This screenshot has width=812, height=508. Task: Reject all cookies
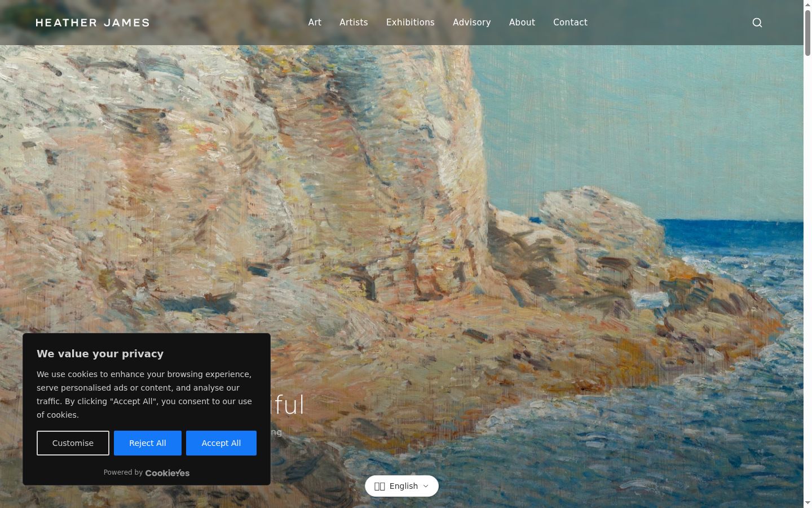tap(148, 443)
